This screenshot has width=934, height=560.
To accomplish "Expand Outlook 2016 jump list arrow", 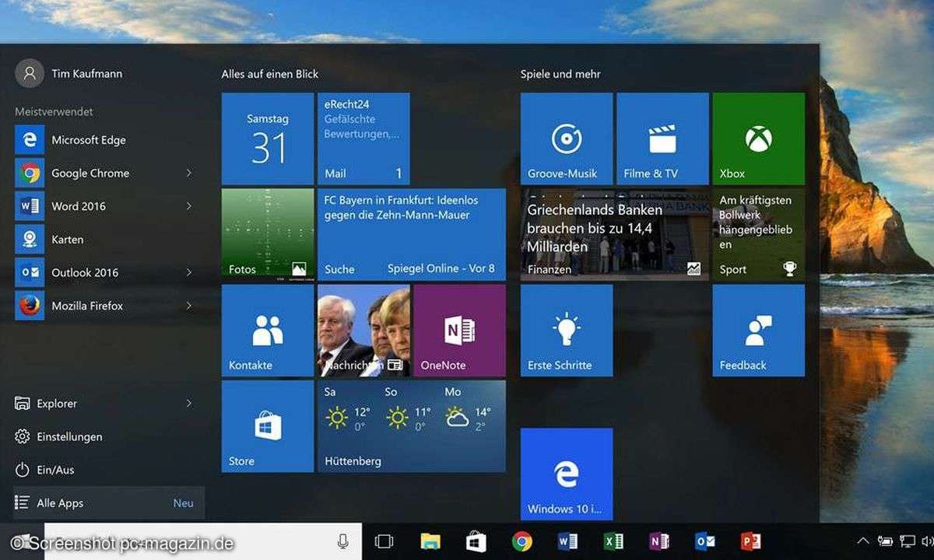I will pyautogui.click(x=189, y=273).
